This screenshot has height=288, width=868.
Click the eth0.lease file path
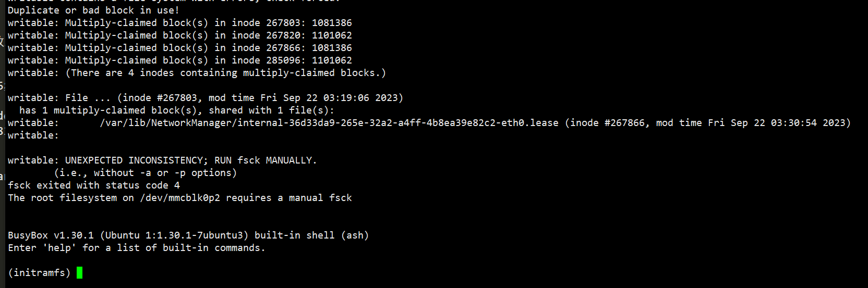click(329, 123)
